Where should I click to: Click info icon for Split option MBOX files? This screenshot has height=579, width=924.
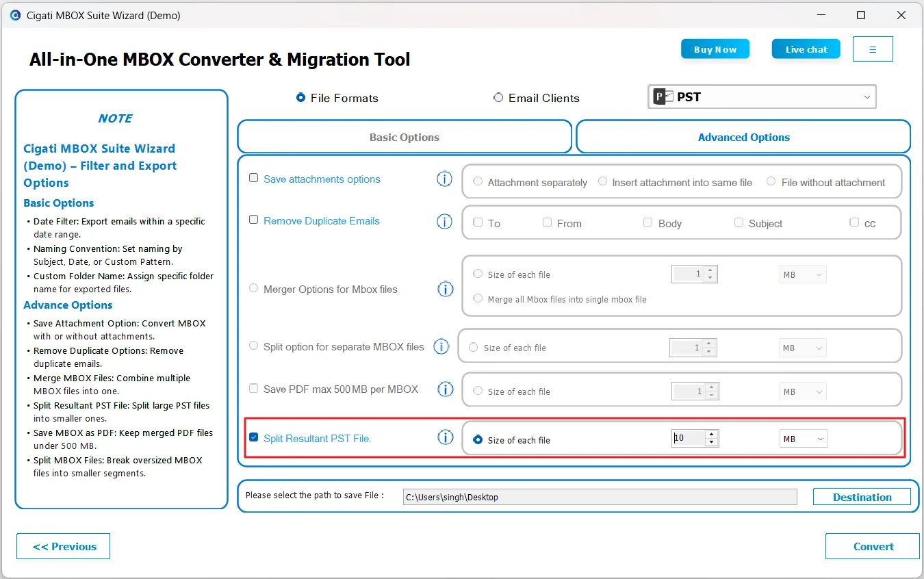tap(441, 347)
